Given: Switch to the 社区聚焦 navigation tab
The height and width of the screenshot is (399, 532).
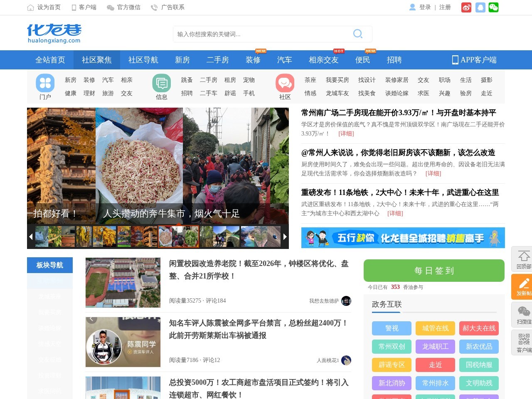Looking at the screenshot, I should tap(98, 60).
